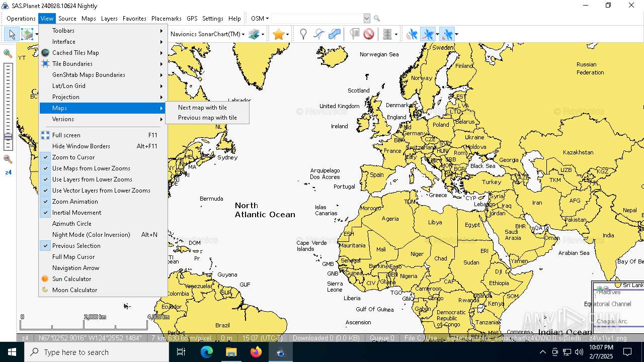Expand Versions submenu
The height and width of the screenshot is (362, 644).
click(x=103, y=119)
